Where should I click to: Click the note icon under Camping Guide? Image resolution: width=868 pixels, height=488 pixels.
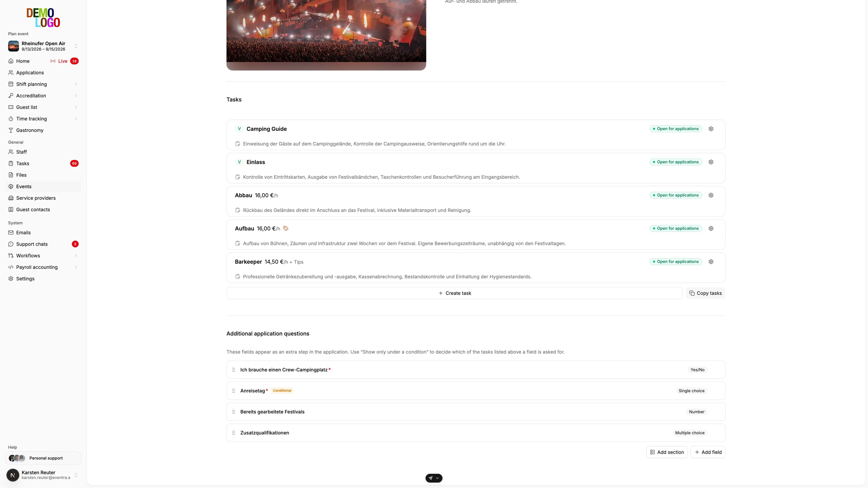pyautogui.click(x=238, y=144)
